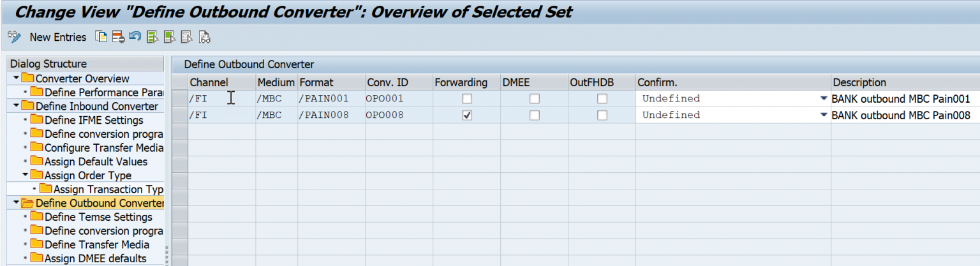The width and height of the screenshot is (980, 266).
Task: Click the Select Block toolbar icon
Action: pos(170,37)
